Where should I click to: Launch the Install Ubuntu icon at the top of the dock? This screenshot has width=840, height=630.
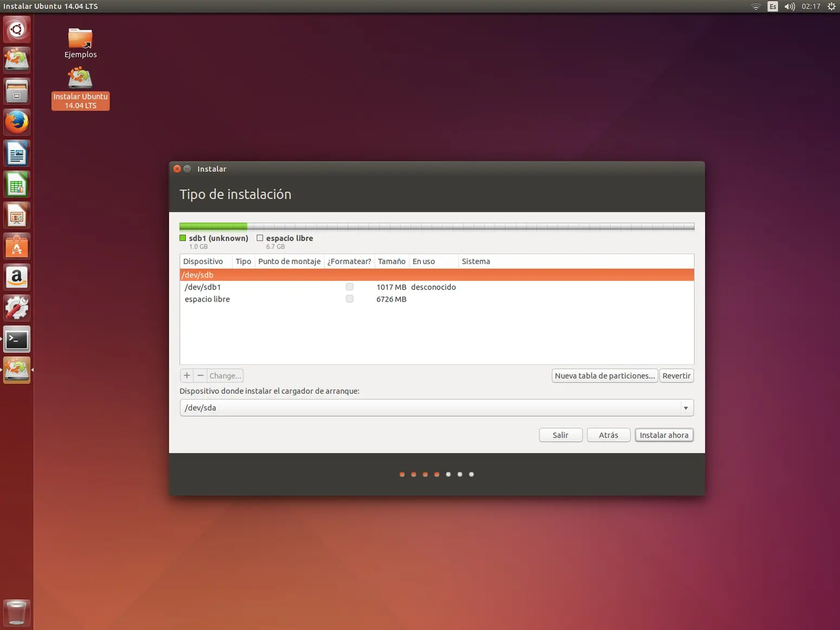[x=17, y=60]
